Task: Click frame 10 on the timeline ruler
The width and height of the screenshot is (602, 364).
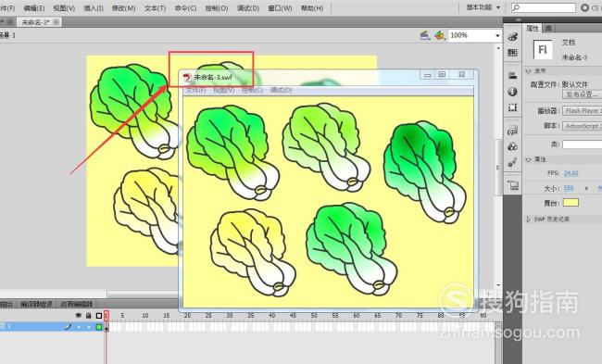Action: 145,316
